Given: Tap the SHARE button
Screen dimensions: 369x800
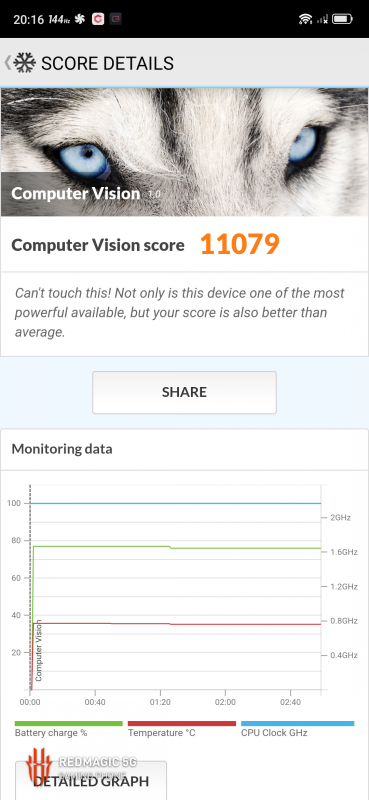Looking at the screenshot, I should pos(184,392).
